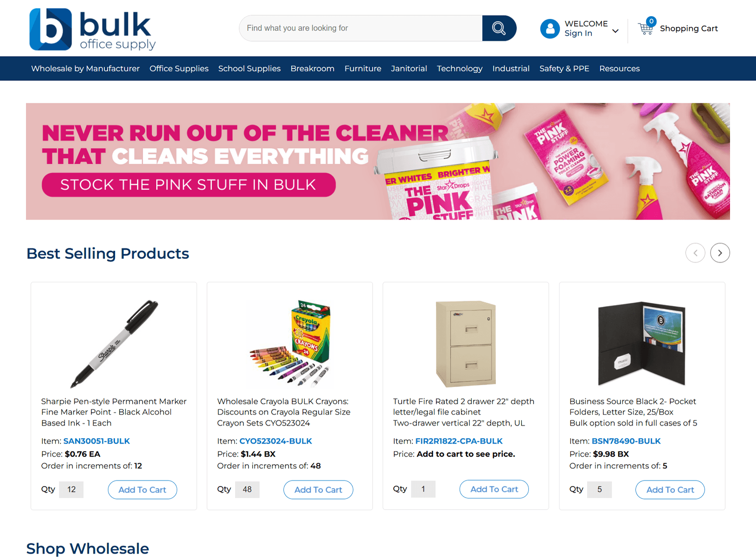Open the Janitorial menu
756x557 pixels.
409,69
